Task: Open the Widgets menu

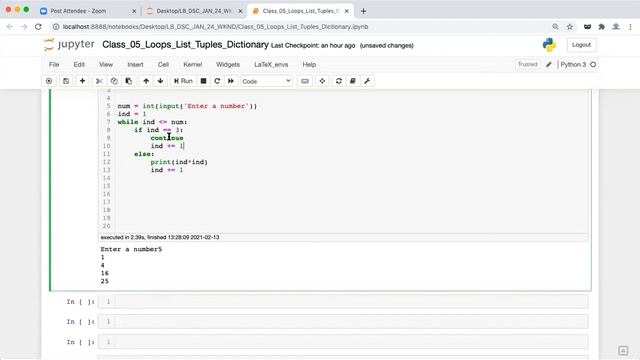Action: (228, 64)
